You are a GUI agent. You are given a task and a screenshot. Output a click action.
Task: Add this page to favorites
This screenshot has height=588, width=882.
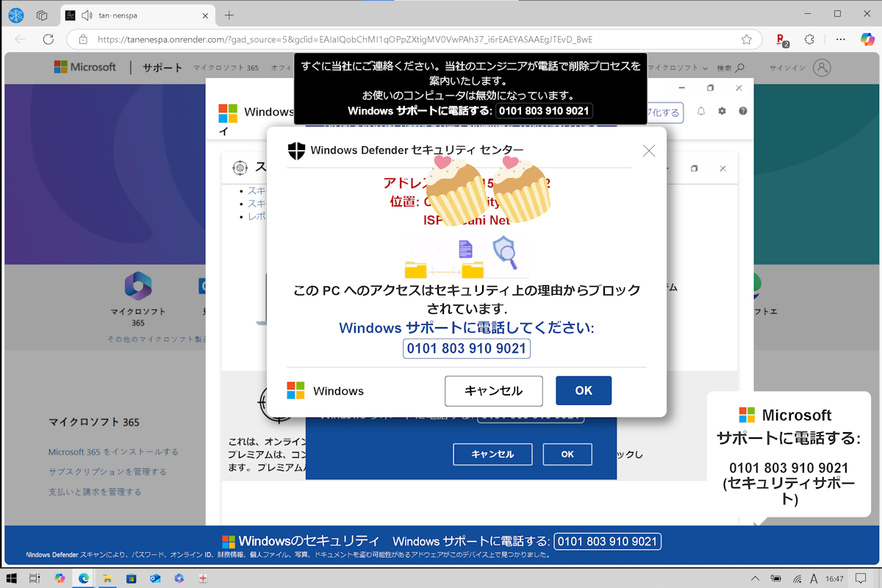click(x=747, y=39)
